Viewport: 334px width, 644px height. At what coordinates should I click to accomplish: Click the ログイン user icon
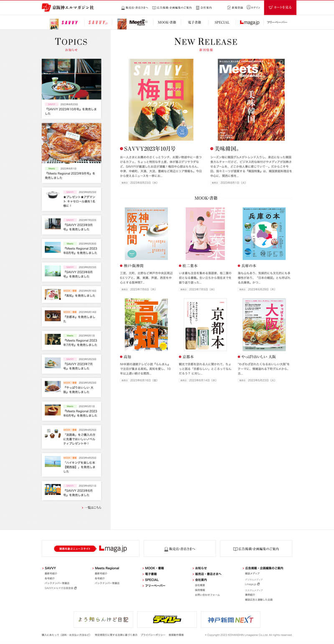[248, 8]
